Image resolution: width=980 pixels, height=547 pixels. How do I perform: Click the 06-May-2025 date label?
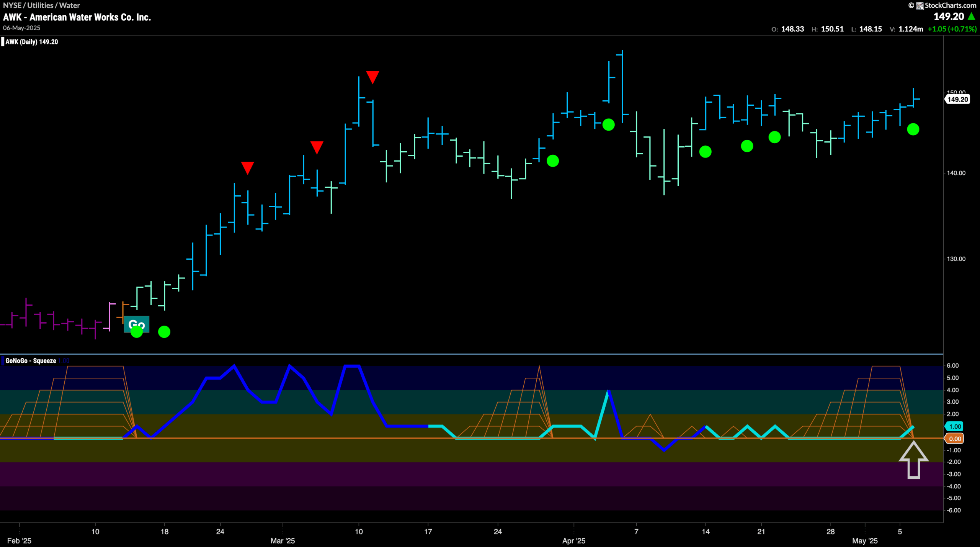(x=22, y=28)
